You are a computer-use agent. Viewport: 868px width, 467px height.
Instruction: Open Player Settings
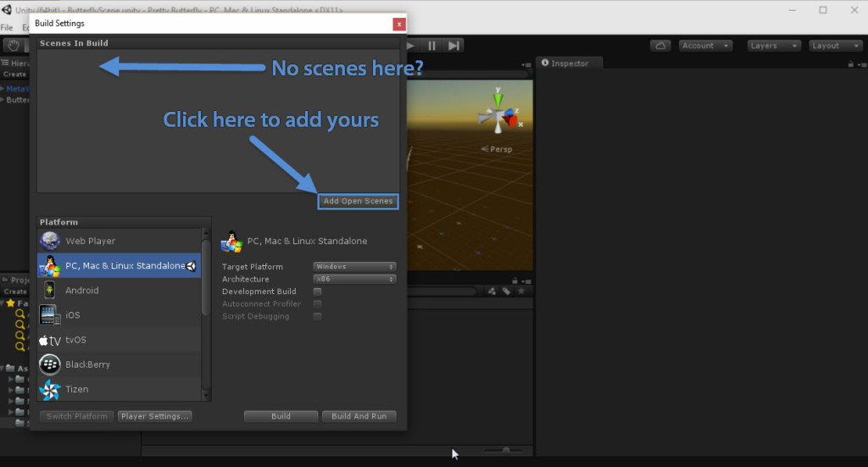pos(155,416)
